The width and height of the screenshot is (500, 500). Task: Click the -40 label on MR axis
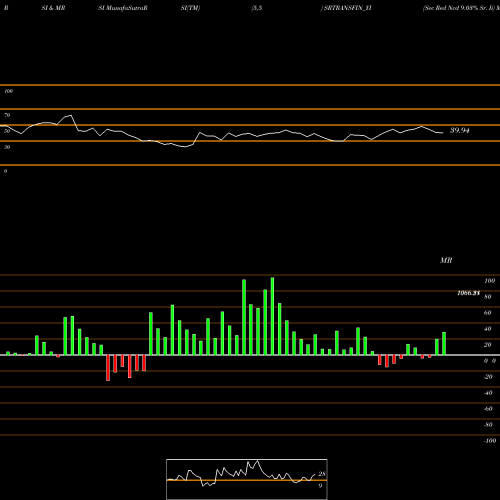(x=488, y=393)
